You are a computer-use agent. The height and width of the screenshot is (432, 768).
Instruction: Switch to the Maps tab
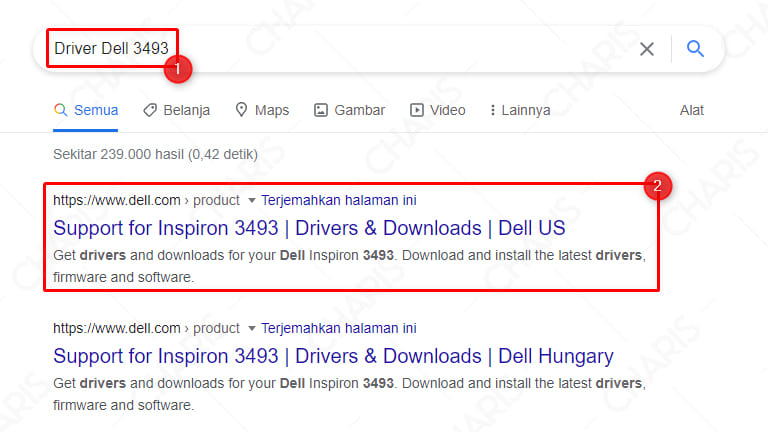click(262, 110)
